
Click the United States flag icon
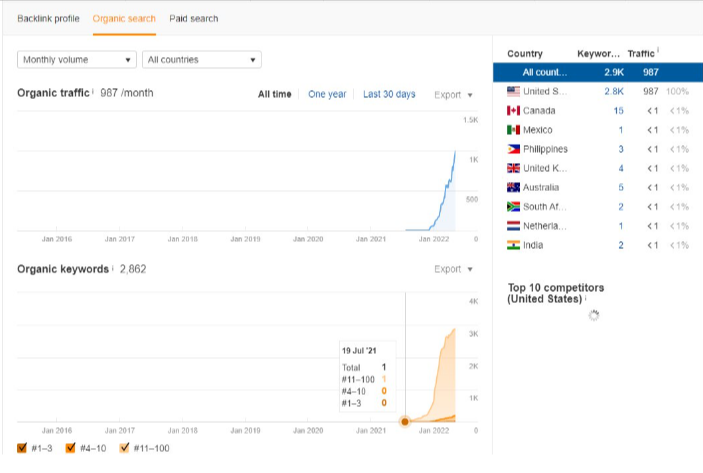click(x=514, y=92)
